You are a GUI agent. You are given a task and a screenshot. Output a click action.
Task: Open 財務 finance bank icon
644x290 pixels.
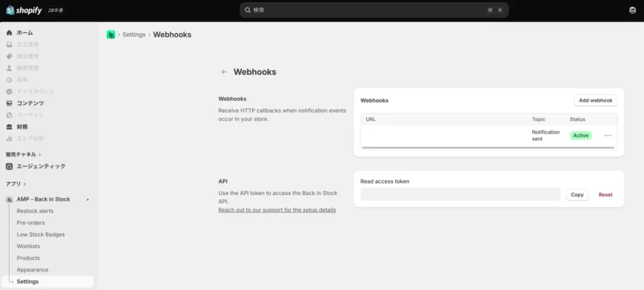tap(9, 127)
